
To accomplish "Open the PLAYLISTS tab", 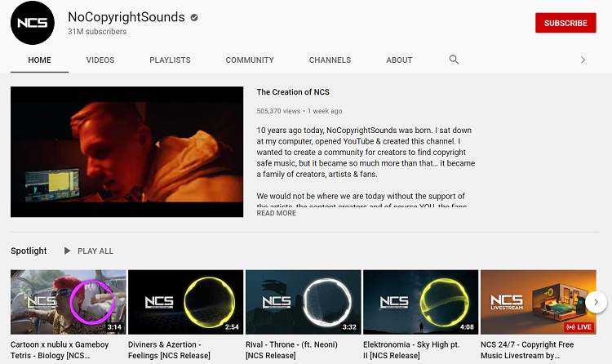I will [170, 60].
